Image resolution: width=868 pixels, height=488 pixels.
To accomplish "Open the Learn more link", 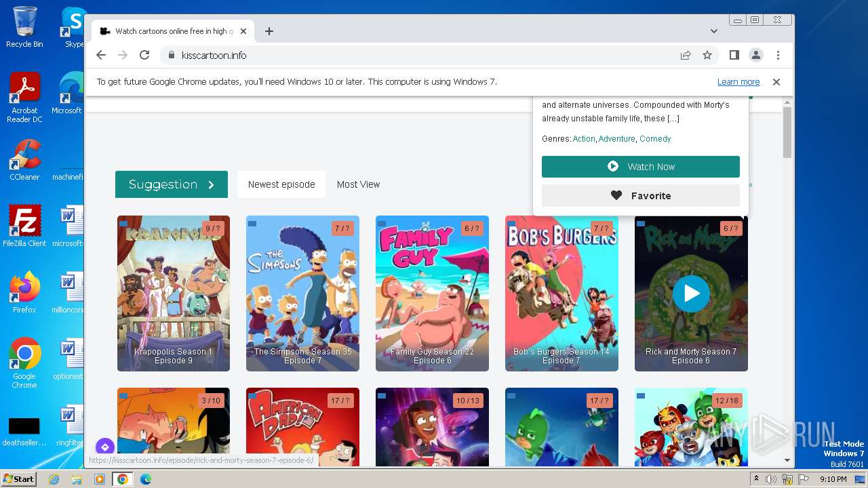I will (738, 82).
